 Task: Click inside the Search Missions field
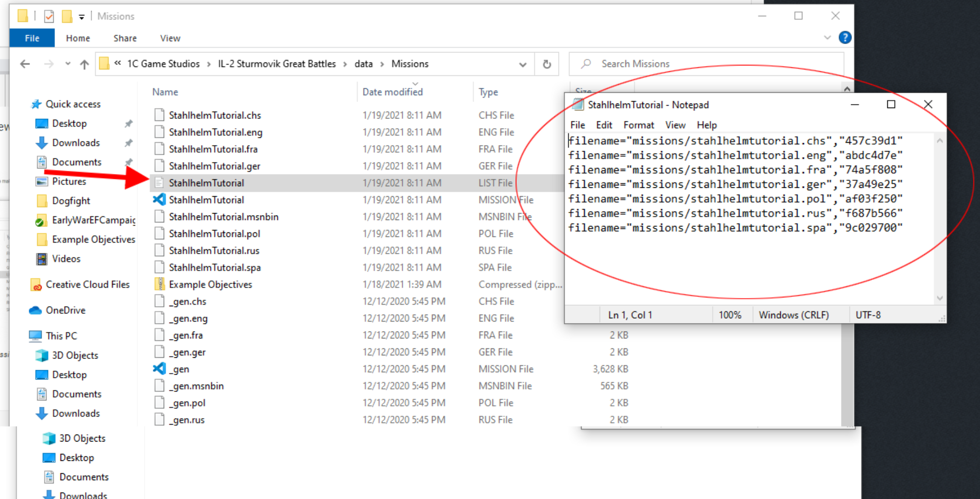coord(706,64)
